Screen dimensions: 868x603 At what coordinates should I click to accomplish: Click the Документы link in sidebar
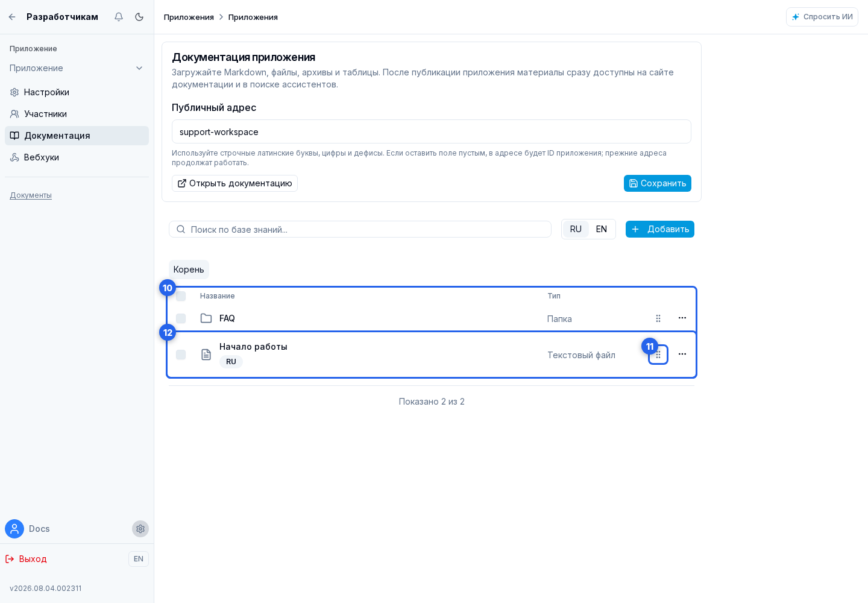(x=31, y=195)
